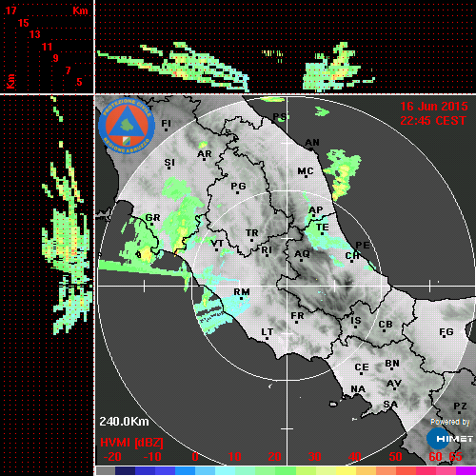Select the magenta 65 dBZ color swatch

click(466, 470)
